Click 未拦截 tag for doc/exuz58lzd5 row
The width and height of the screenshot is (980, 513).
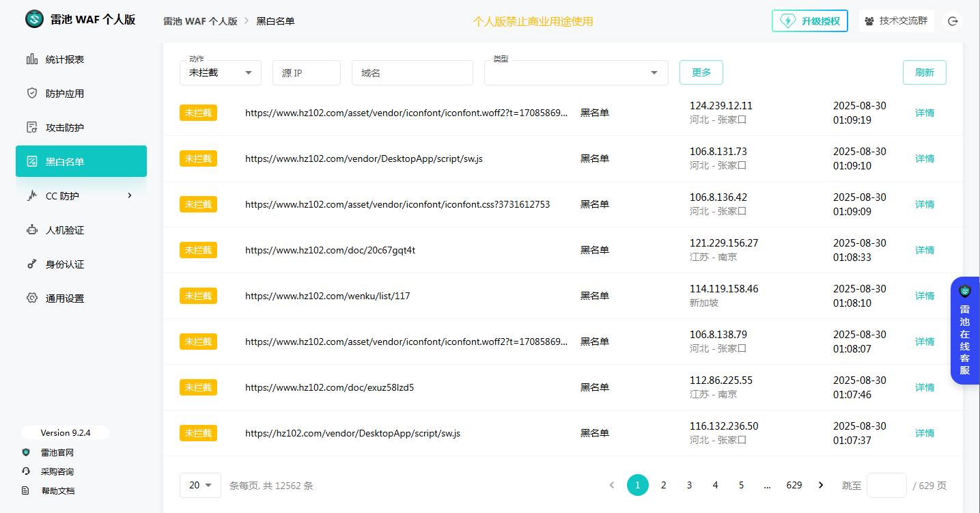pyautogui.click(x=198, y=387)
